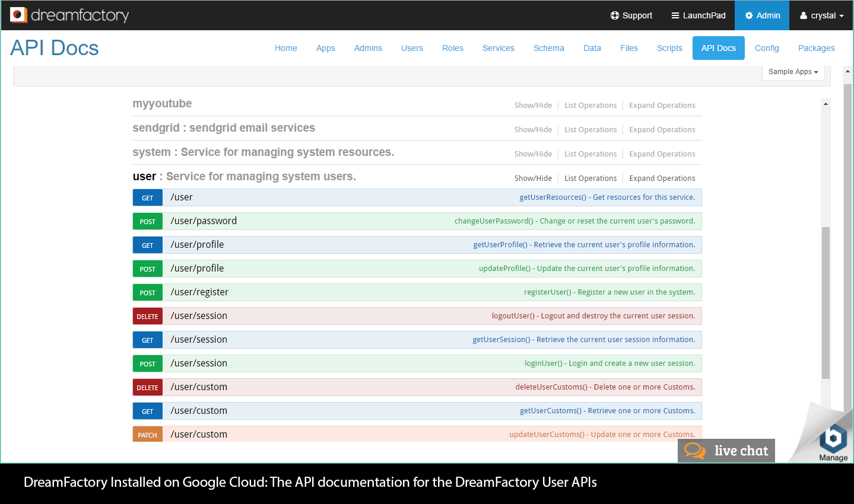Click the crystal user profile icon
This screenshot has height=504, width=854.
pos(804,15)
